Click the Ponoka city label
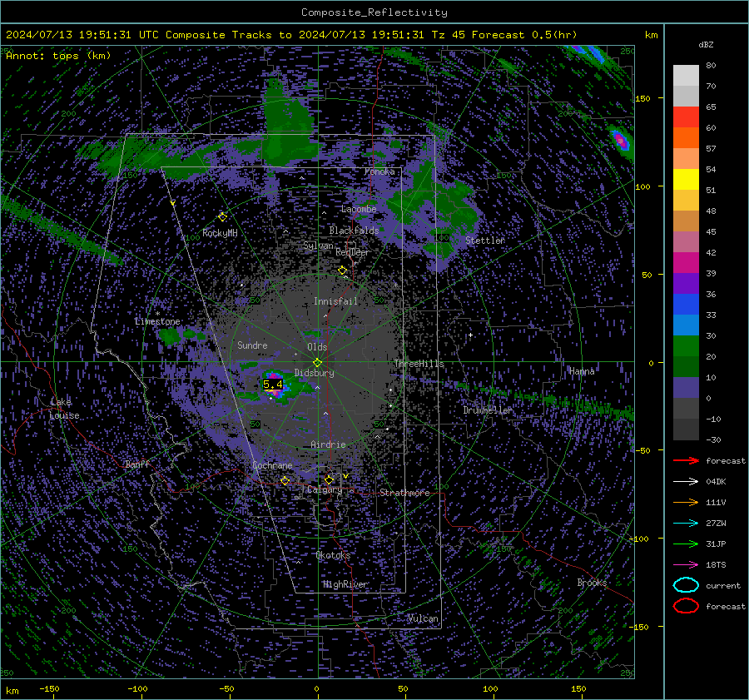This screenshot has height=700, width=749. tap(379, 171)
